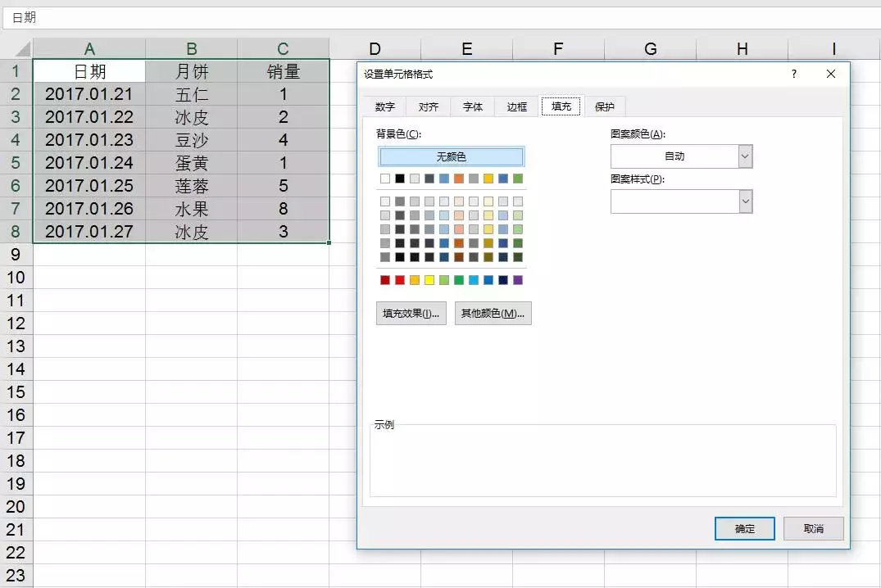Open 其他颜色 color picker
The height and width of the screenshot is (588, 881).
tap(493, 314)
